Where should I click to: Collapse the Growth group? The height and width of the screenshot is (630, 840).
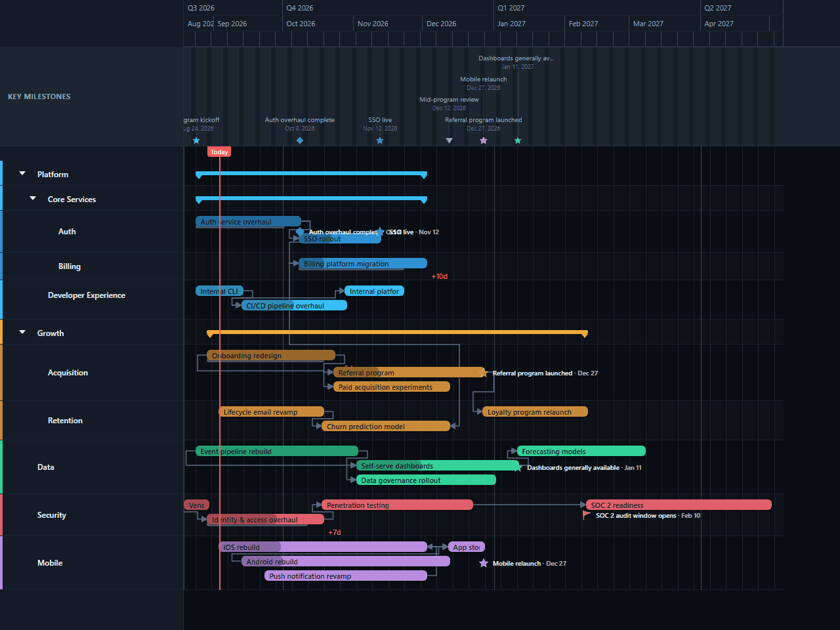point(22,333)
